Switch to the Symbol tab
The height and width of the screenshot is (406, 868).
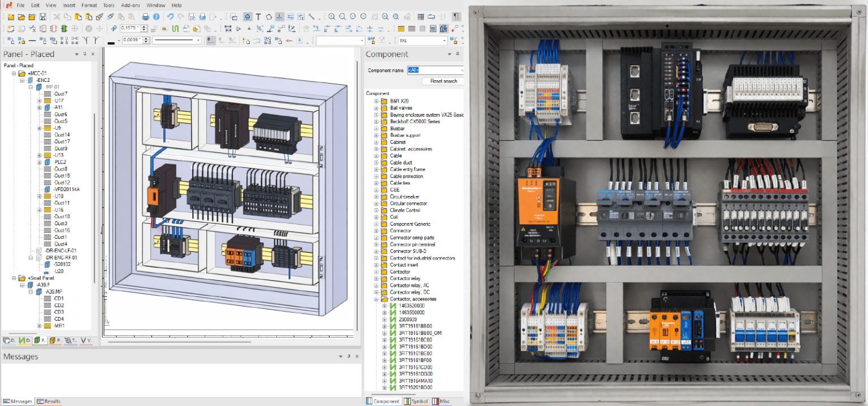point(415,401)
